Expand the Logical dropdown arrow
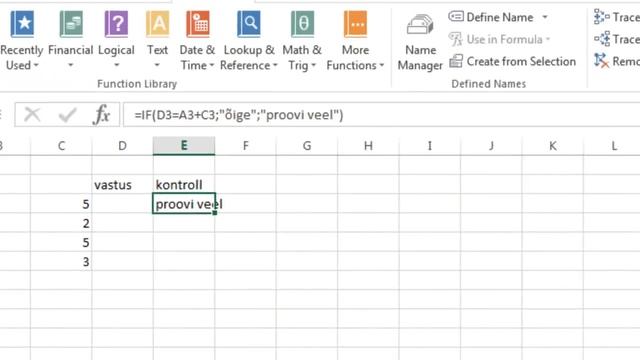 coord(116,65)
